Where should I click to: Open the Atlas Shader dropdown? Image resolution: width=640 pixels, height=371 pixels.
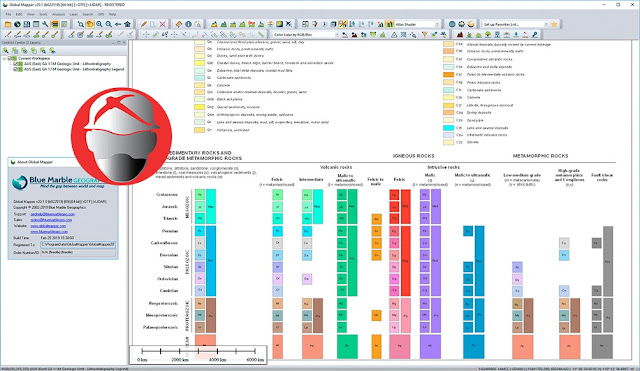pos(437,24)
